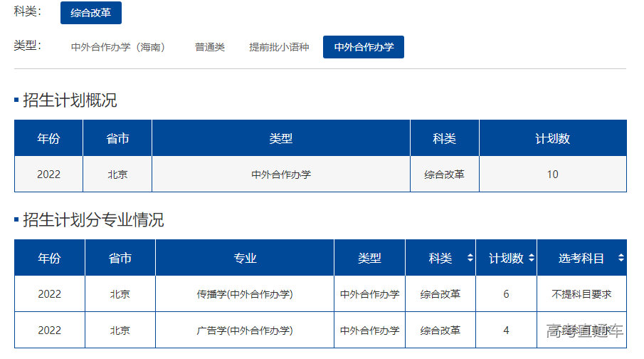Click 招生计划概况 section heading
Viewport: 644px width, 359px height.
pos(70,100)
